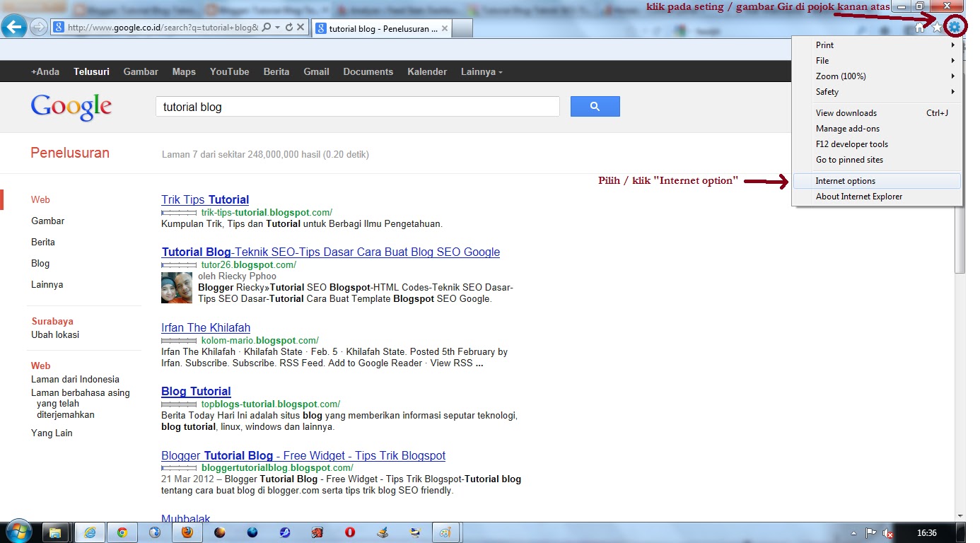
Task: Click +Anda in Google top bar
Action: (x=45, y=71)
